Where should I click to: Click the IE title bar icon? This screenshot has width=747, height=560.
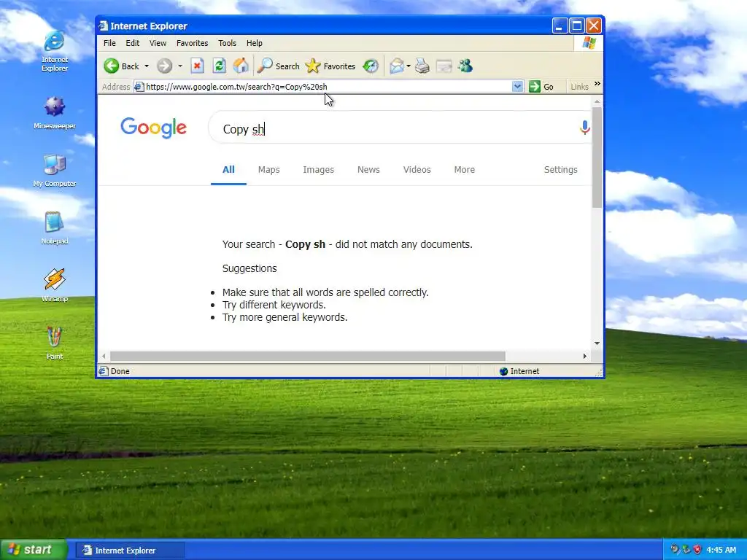tap(104, 26)
